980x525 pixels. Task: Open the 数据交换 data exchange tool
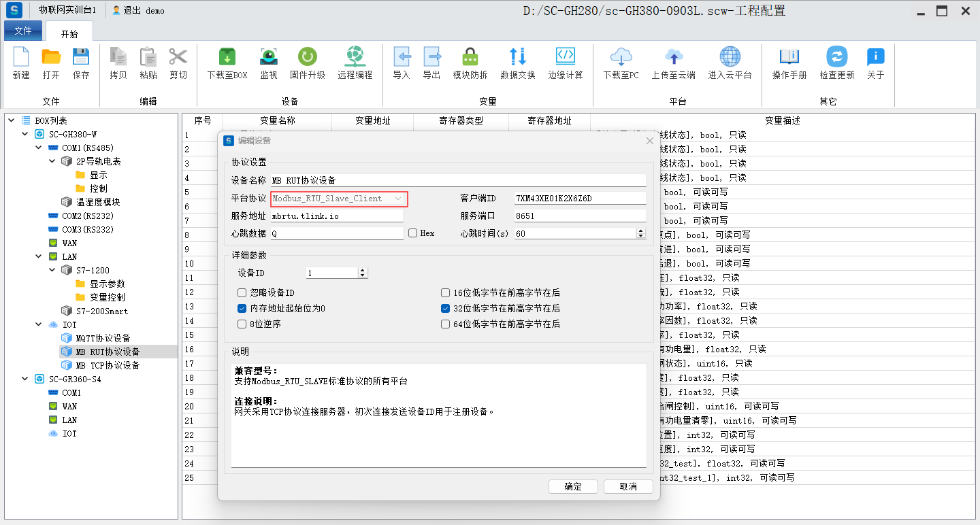517,63
